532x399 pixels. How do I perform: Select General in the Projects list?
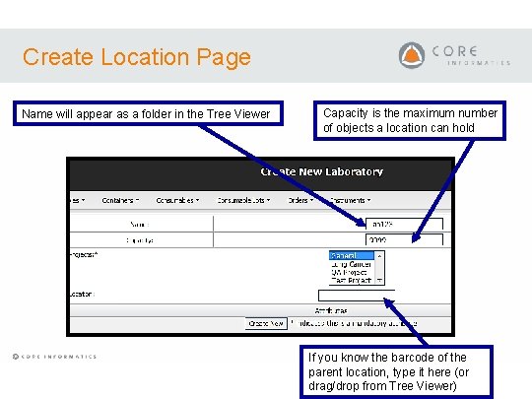tap(352, 255)
